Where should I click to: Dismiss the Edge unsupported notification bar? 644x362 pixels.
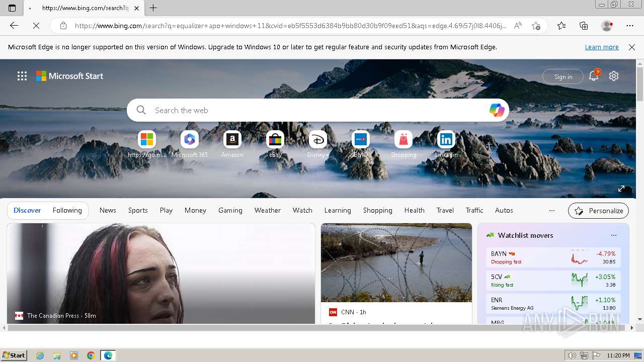632,47
